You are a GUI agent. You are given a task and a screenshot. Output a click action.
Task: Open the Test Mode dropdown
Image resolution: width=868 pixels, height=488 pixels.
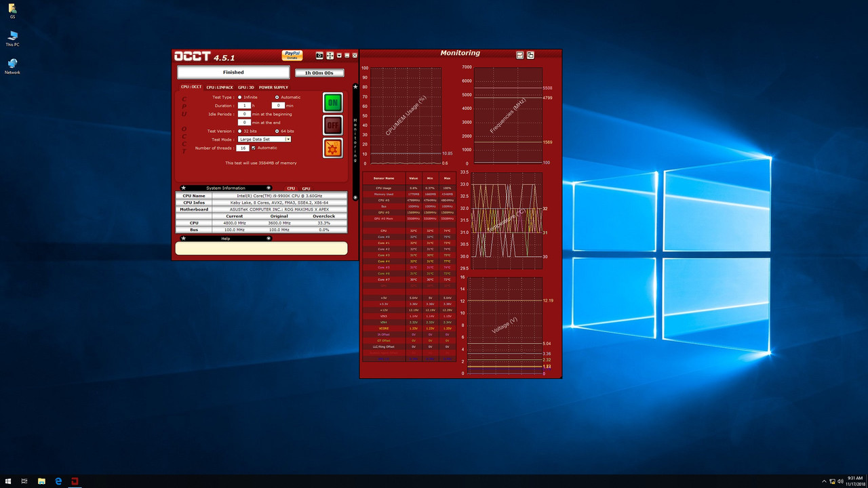[264, 139]
